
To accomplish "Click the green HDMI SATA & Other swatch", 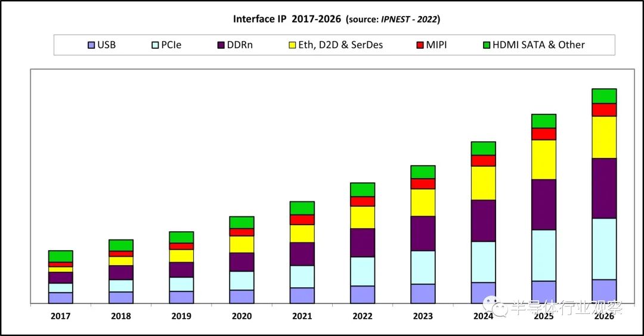I will [x=487, y=45].
